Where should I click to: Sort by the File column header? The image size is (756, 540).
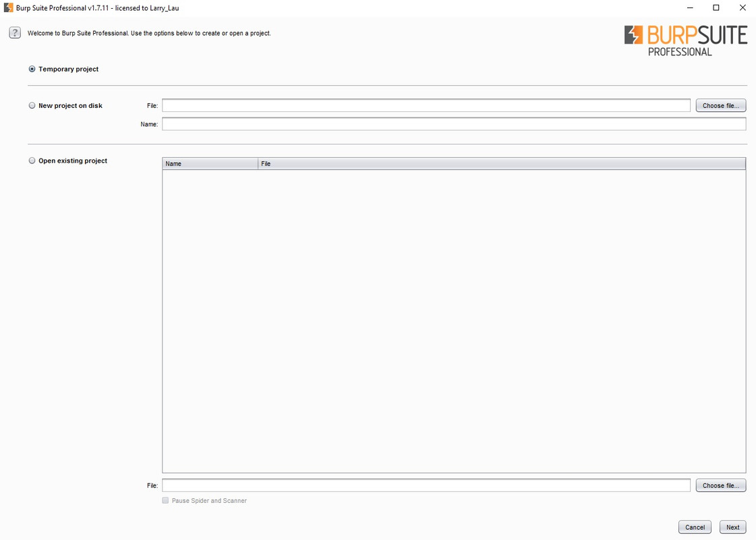point(502,163)
